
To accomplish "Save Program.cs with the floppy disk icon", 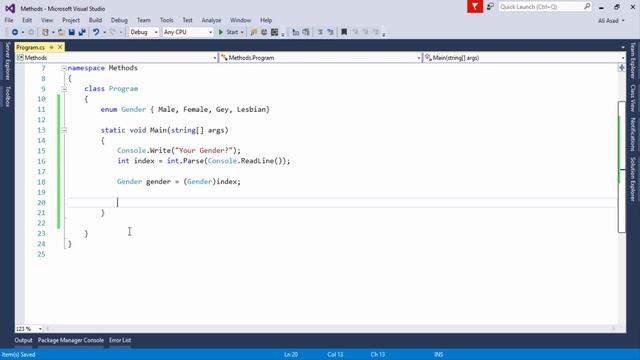I will 72,32.
